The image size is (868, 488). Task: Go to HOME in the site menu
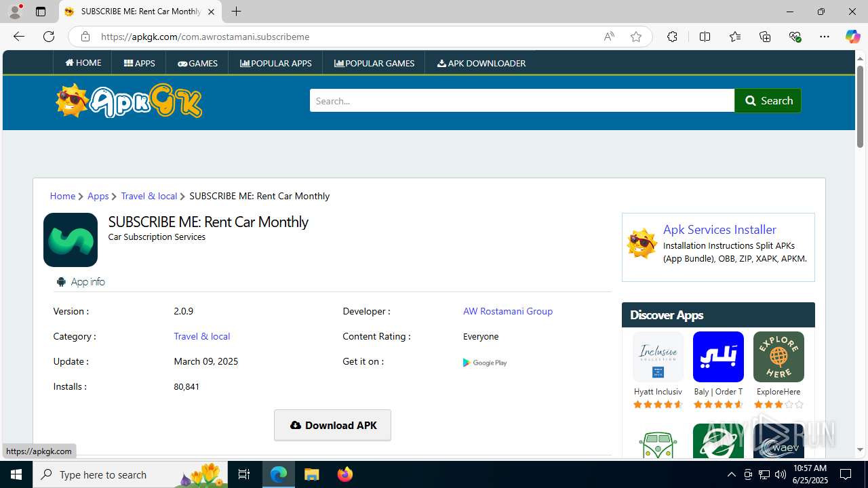83,63
